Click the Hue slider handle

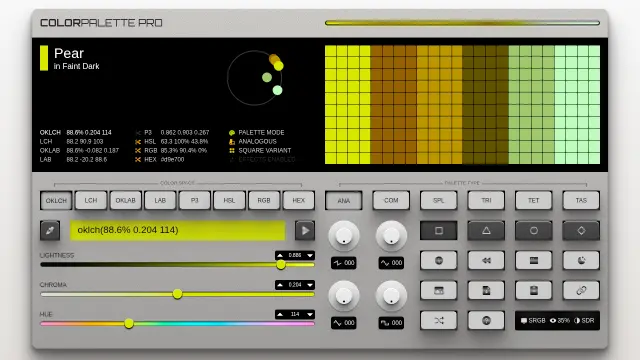click(129, 324)
